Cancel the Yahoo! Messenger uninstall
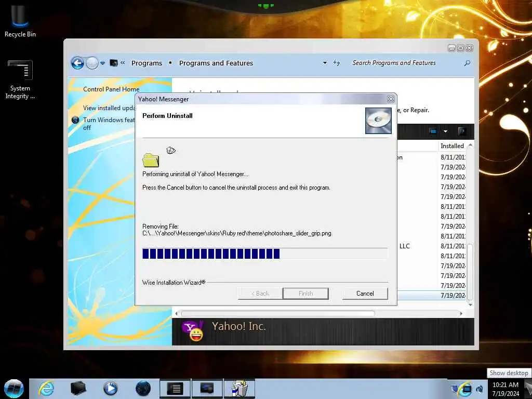 coord(365,294)
